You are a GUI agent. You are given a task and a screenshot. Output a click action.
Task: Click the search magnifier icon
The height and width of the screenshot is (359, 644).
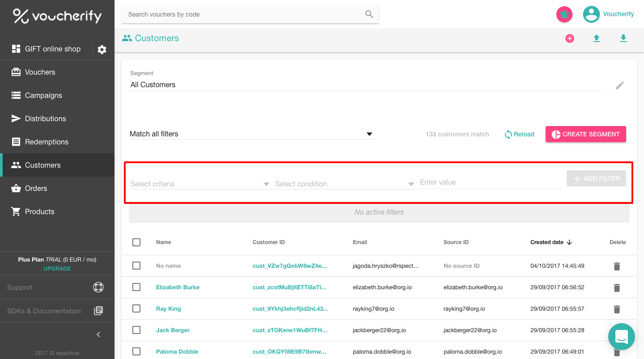tap(369, 14)
